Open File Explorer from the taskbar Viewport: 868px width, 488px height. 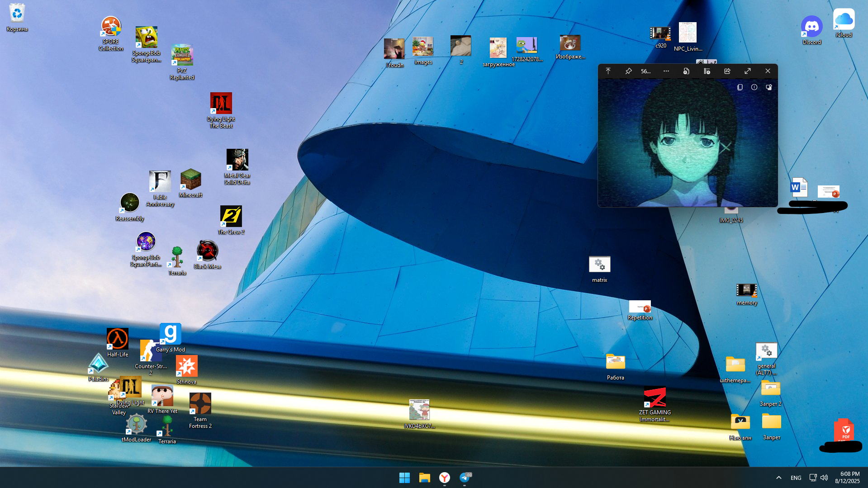point(424,478)
